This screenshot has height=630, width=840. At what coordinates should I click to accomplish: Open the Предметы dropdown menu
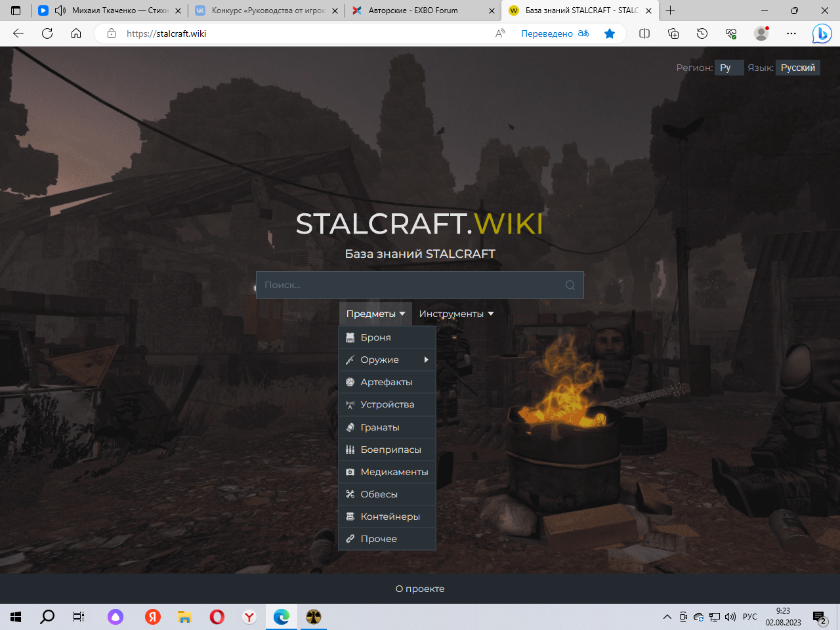pos(375,314)
